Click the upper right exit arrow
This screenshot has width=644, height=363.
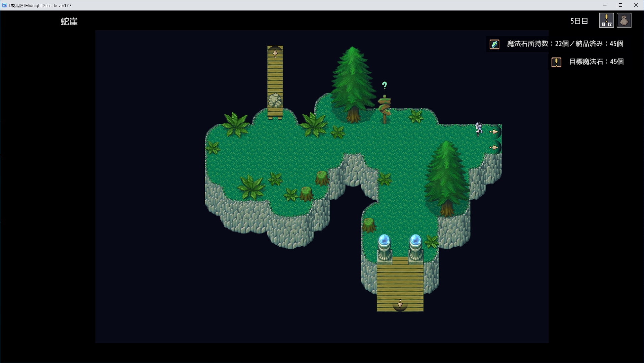(x=494, y=132)
